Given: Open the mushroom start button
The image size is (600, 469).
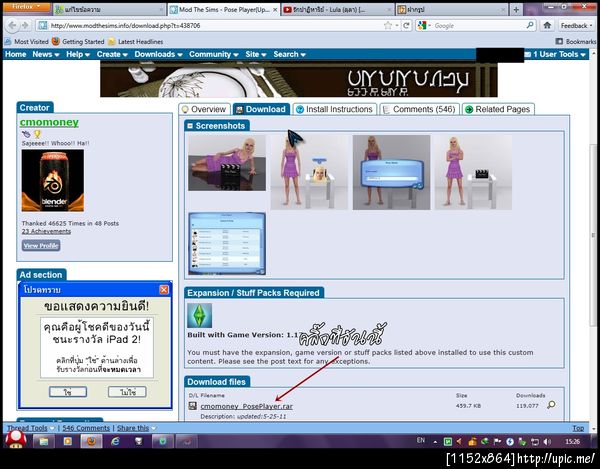Looking at the screenshot, I should [16, 440].
